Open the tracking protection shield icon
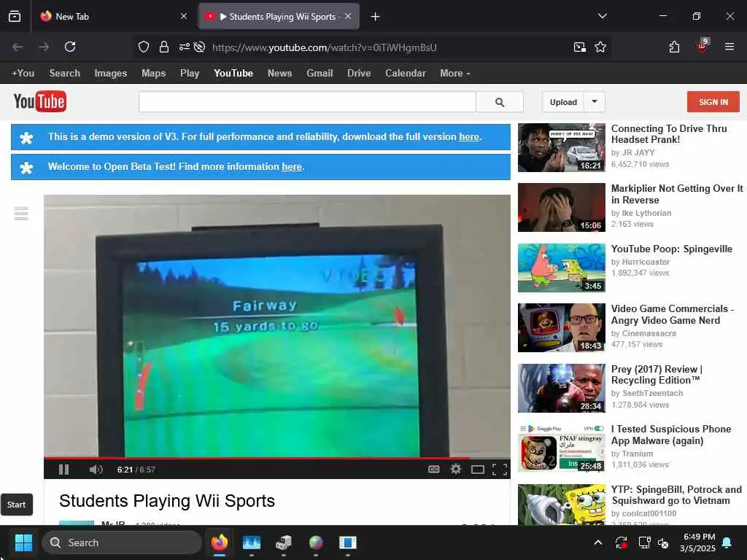 point(144,47)
